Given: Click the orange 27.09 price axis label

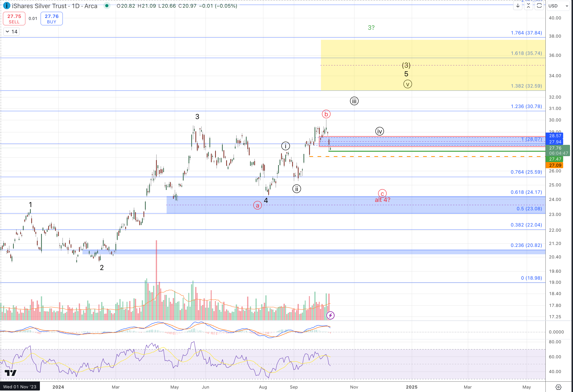Looking at the screenshot, I should tap(555, 165).
